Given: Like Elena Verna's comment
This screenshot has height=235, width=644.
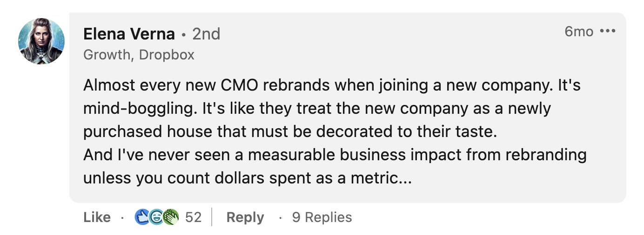Looking at the screenshot, I should click(x=97, y=217).
